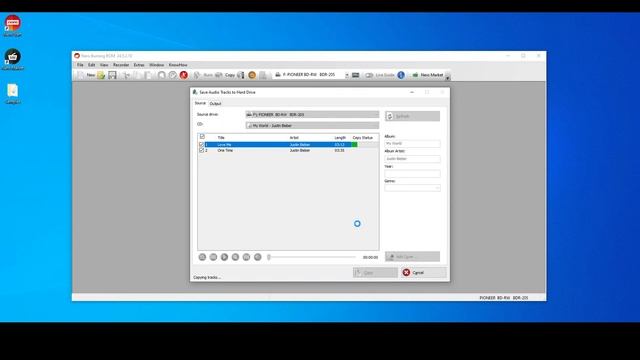Click the orange disc toolbar icon
Screen dimensions: 640x360
point(252,75)
